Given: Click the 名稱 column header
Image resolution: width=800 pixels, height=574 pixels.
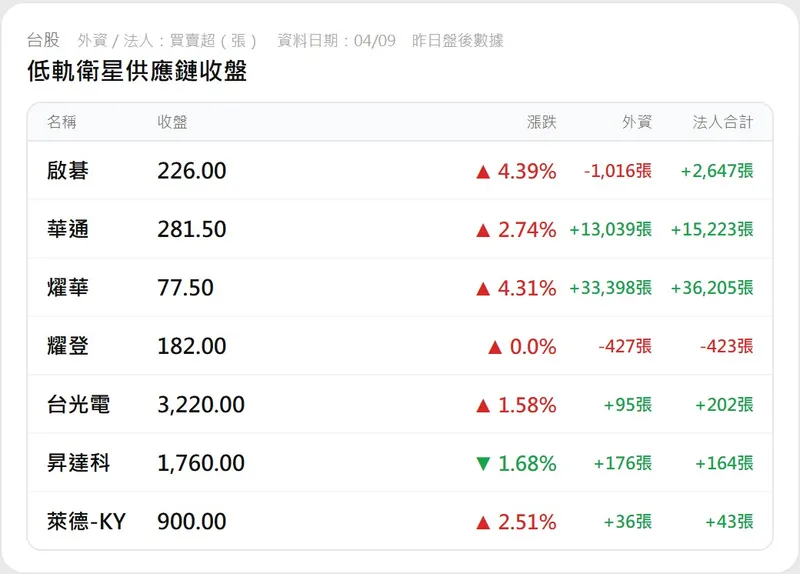Looking at the screenshot, I should (62, 122).
